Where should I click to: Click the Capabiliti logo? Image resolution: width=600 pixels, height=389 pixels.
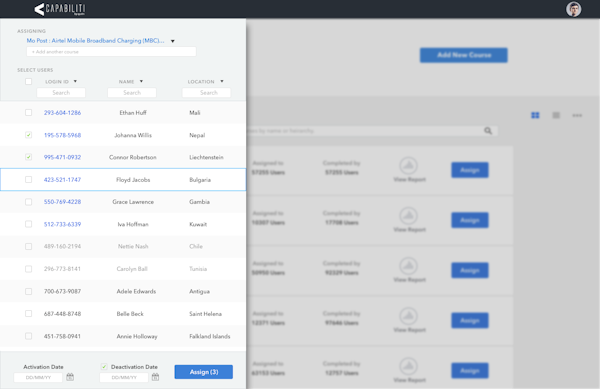[x=60, y=9]
